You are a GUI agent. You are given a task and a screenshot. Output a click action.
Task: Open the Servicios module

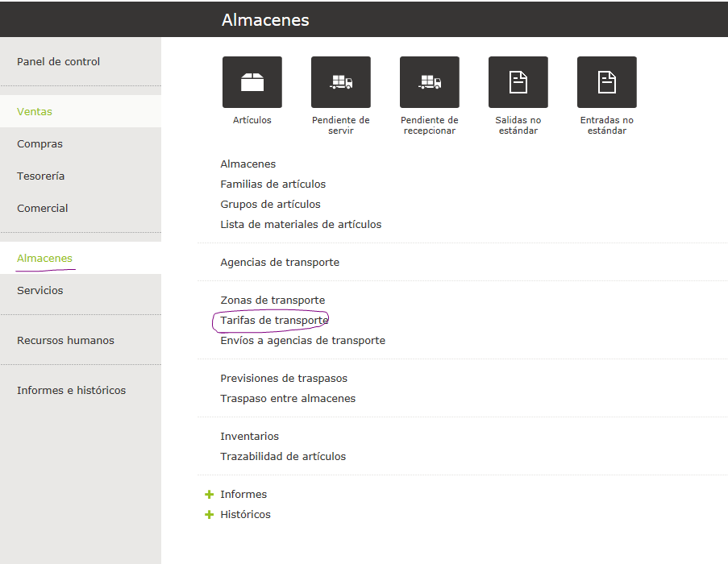pos(40,290)
